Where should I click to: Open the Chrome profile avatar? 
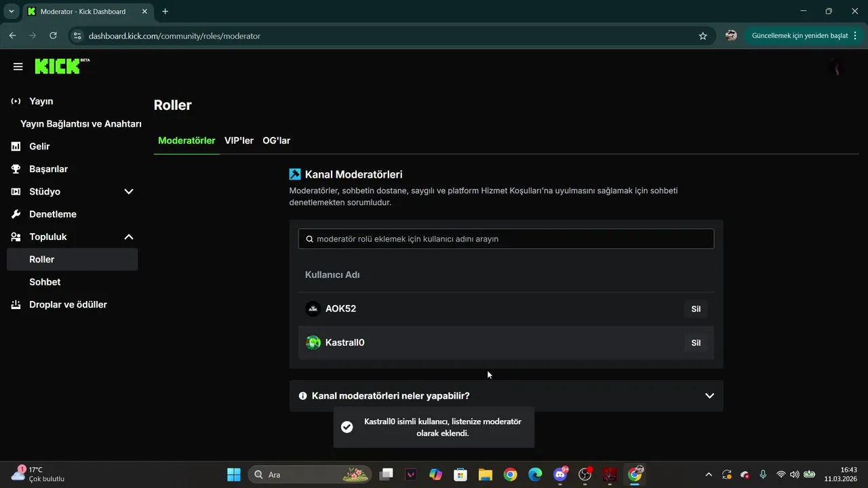click(731, 36)
